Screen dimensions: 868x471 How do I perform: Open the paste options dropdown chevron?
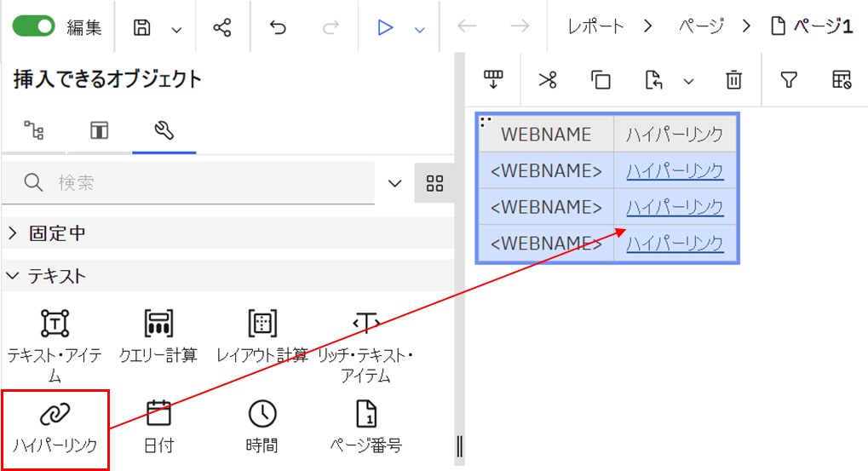pos(688,82)
